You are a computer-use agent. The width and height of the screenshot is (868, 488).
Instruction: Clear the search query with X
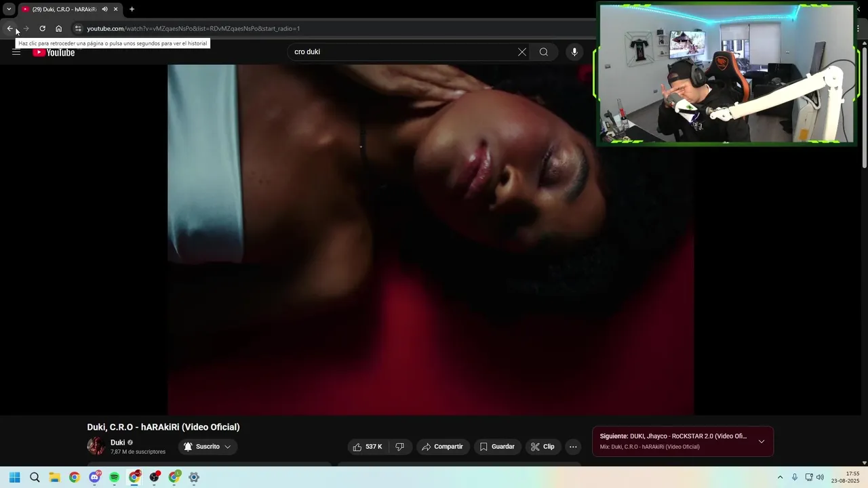coord(522,52)
